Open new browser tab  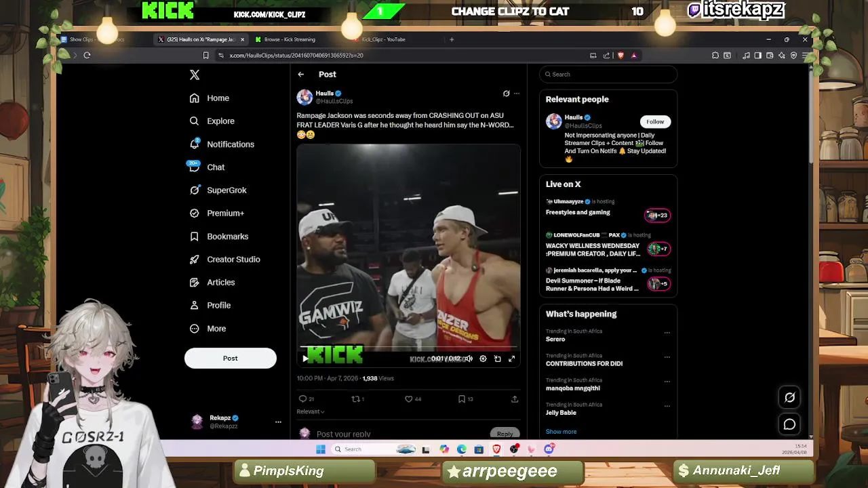[452, 39]
